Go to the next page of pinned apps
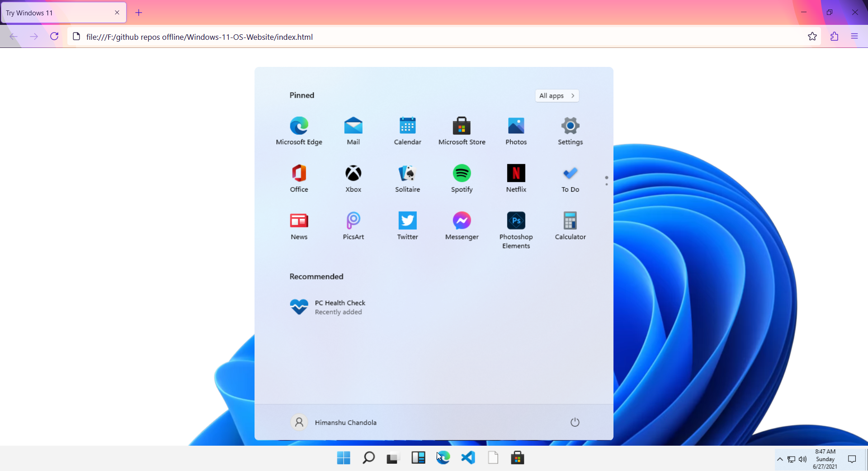Image resolution: width=868 pixels, height=471 pixels. tap(606, 184)
